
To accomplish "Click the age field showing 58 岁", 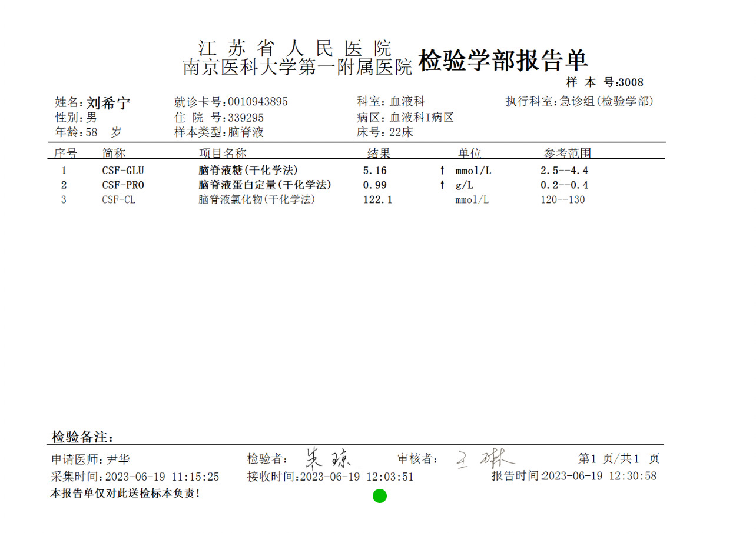I will [88, 132].
